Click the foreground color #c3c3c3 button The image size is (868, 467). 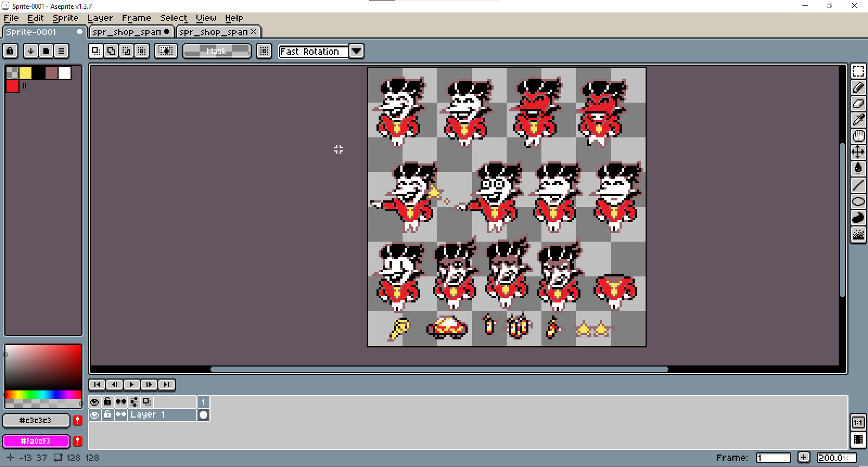click(x=36, y=420)
